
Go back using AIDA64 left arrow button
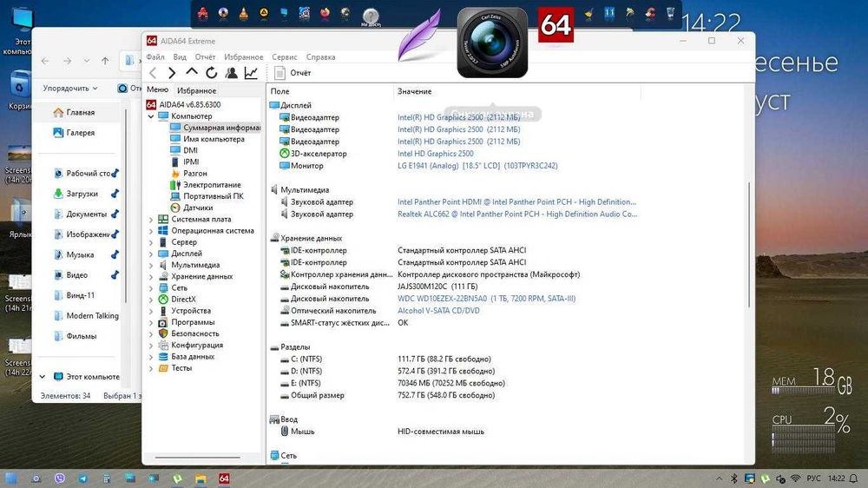click(154, 73)
